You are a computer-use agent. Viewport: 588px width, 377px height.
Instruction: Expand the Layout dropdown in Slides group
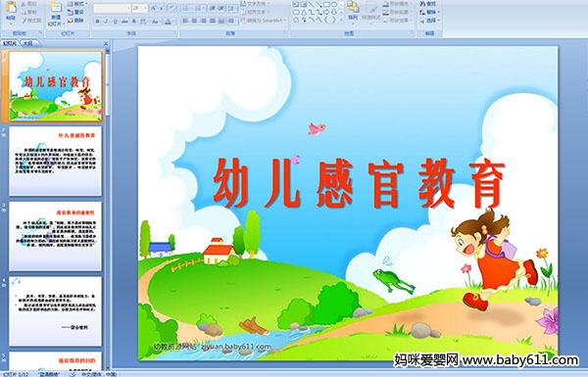pos(76,4)
